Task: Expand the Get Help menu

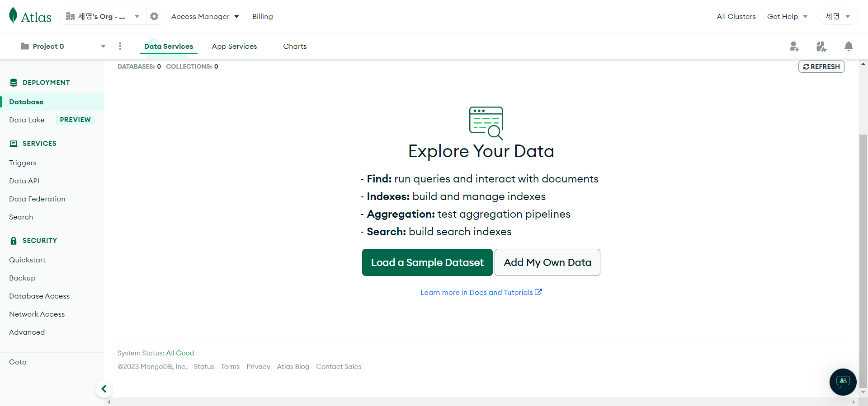Action: tap(787, 16)
